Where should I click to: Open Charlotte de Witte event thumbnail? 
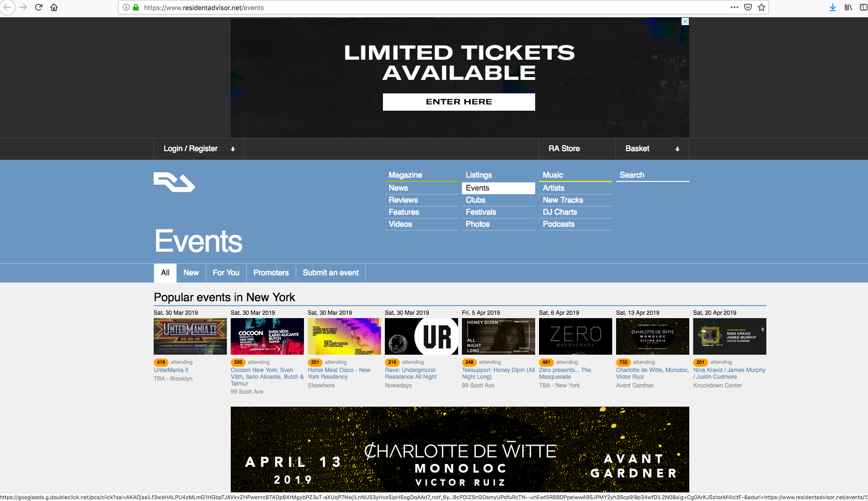[653, 336]
